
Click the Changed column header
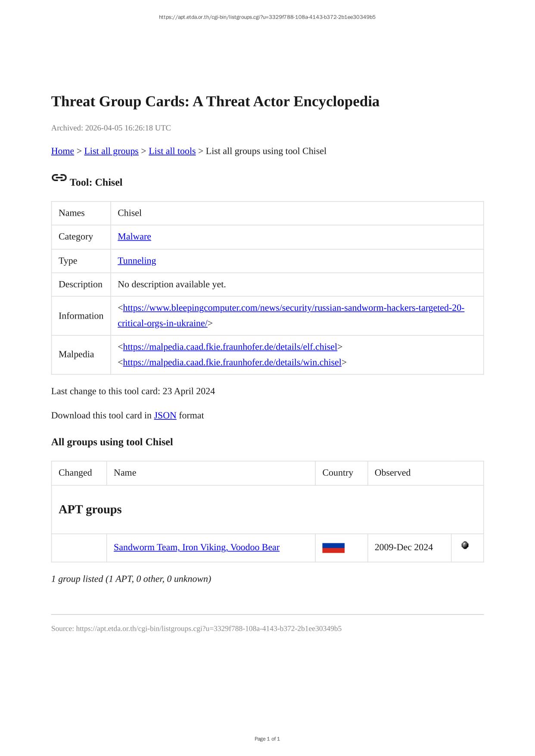point(75,473)
